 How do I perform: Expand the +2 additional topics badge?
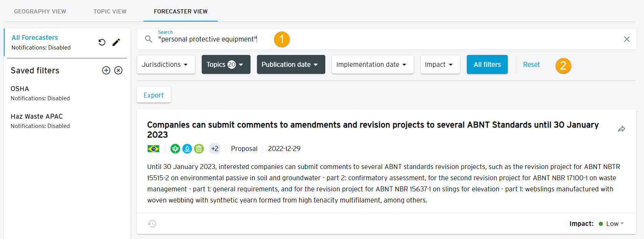coord(215,149)
